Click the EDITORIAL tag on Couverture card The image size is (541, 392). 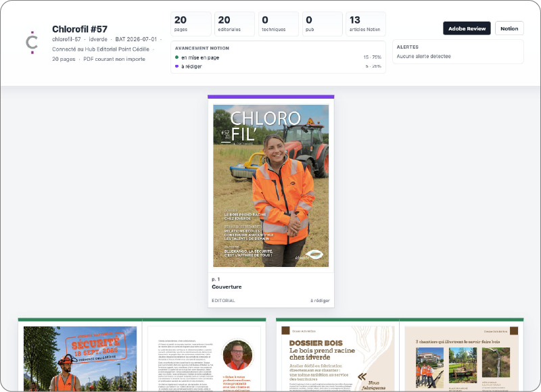tap(223, 301)
